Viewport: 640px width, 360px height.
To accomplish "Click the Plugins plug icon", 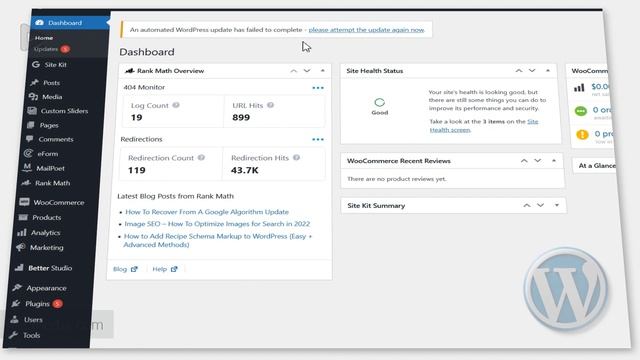I will tap(16, 304).
